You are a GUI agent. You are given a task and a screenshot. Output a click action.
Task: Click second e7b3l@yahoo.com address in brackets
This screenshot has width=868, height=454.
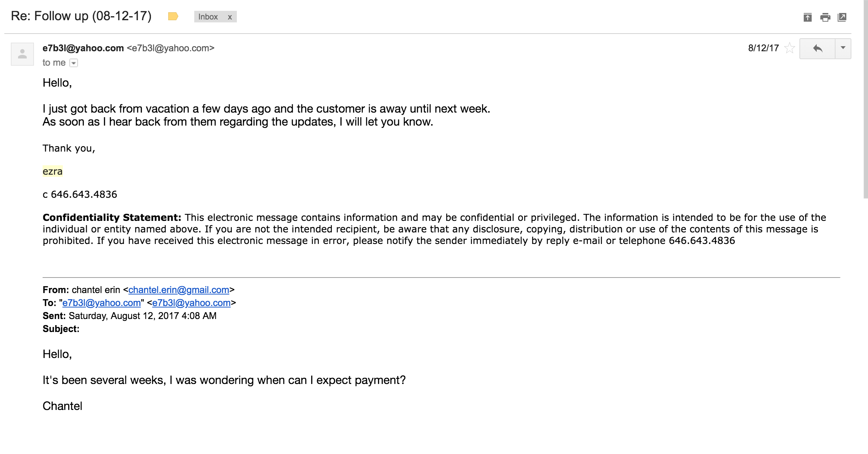pos(191,303)
